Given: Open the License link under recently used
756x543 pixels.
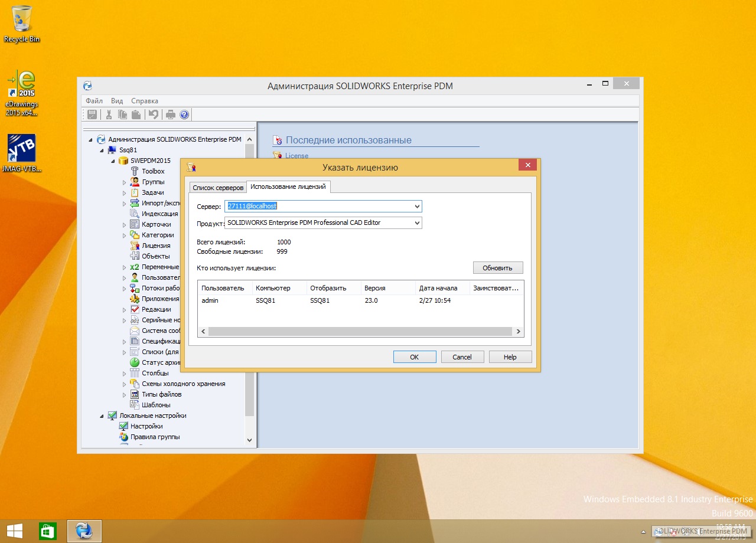Looking at the screenshot, I should 296,156.
